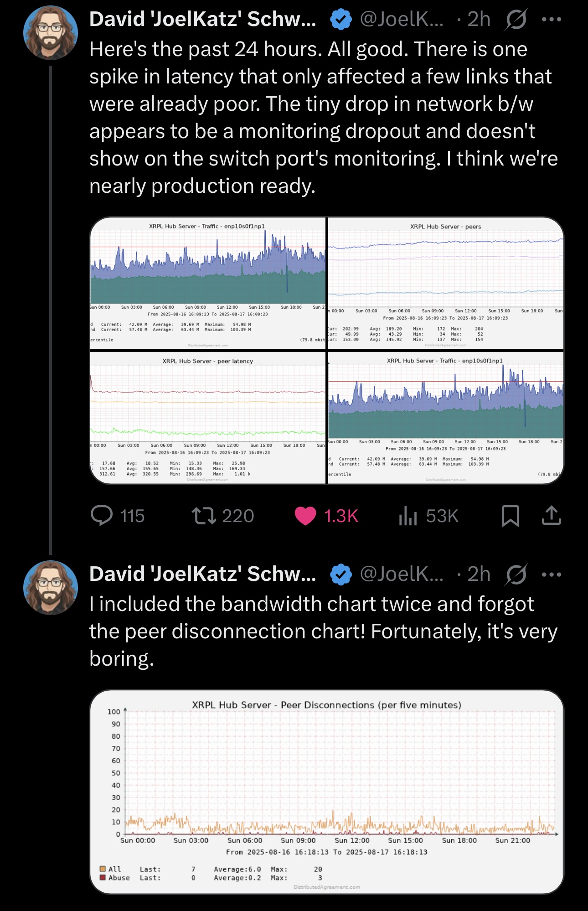Screen dimensions: 588x911
Task: Share the first tweet via upload icon
Action: pos(551,515)
